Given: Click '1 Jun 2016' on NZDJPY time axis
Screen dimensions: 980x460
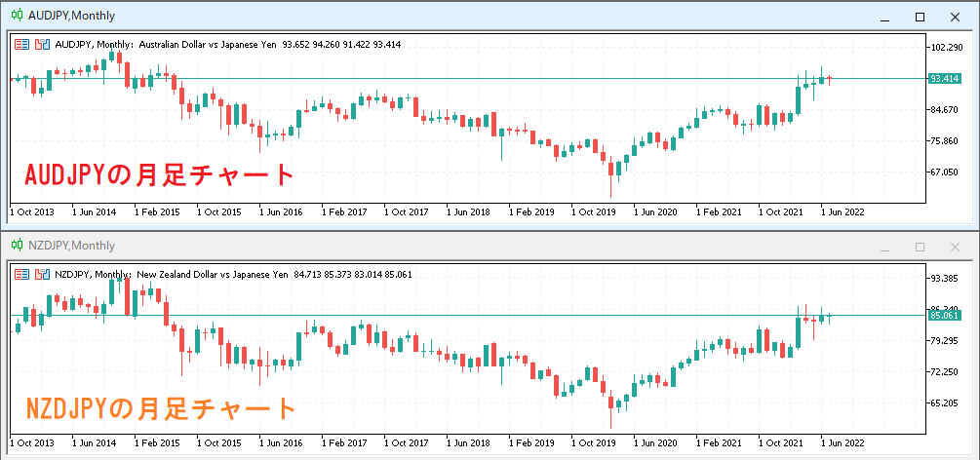Looking at the screenshot, I should pos(281,442).
